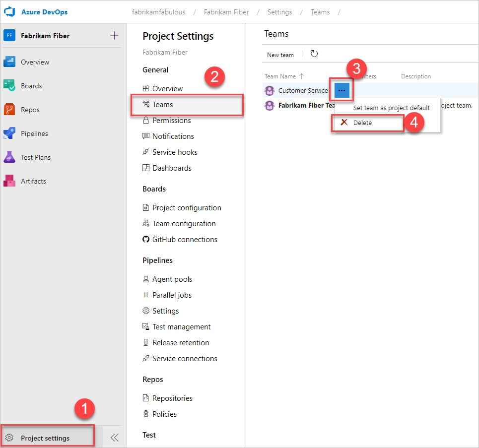Open Repositories under Repos section
This screenshot has width=479, height=448.
172,398
